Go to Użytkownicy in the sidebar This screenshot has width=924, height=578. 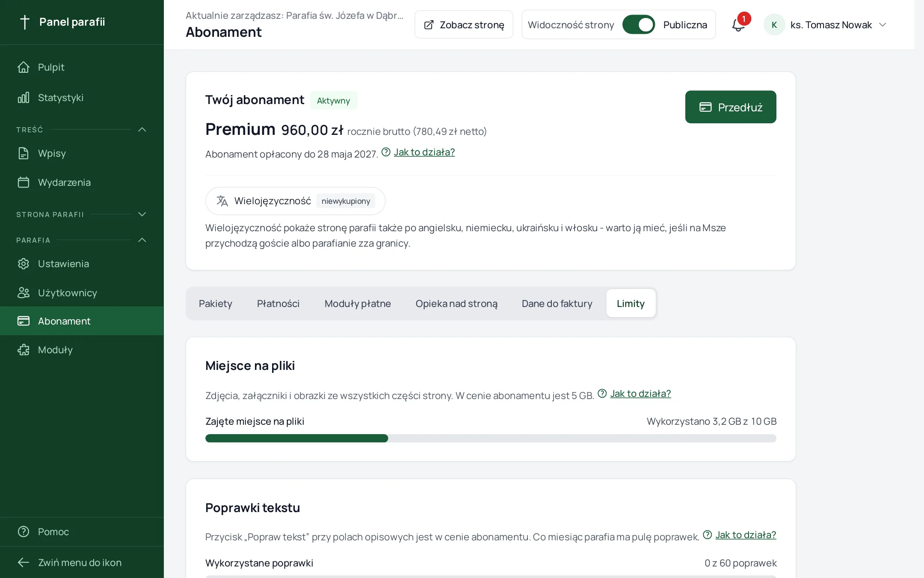pos(82,293)
